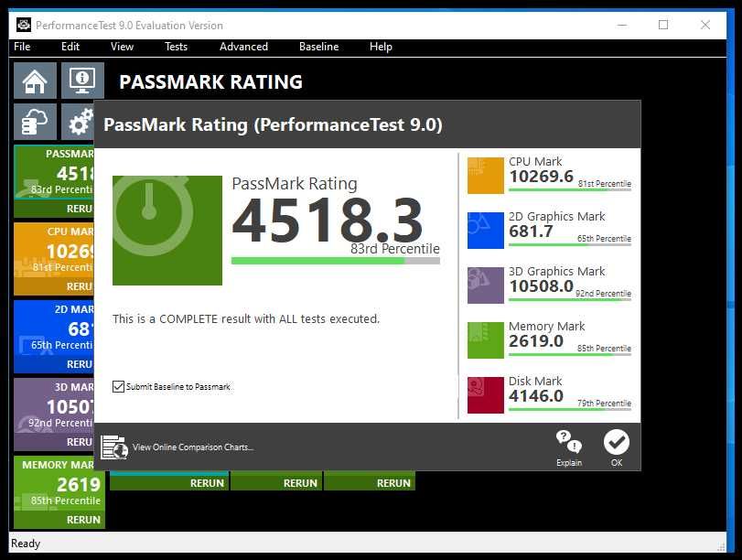Rerun the 2D Mark tile test
Image resolution: width=742 pixels, height=560 pixels.
(x=54, y=364)
